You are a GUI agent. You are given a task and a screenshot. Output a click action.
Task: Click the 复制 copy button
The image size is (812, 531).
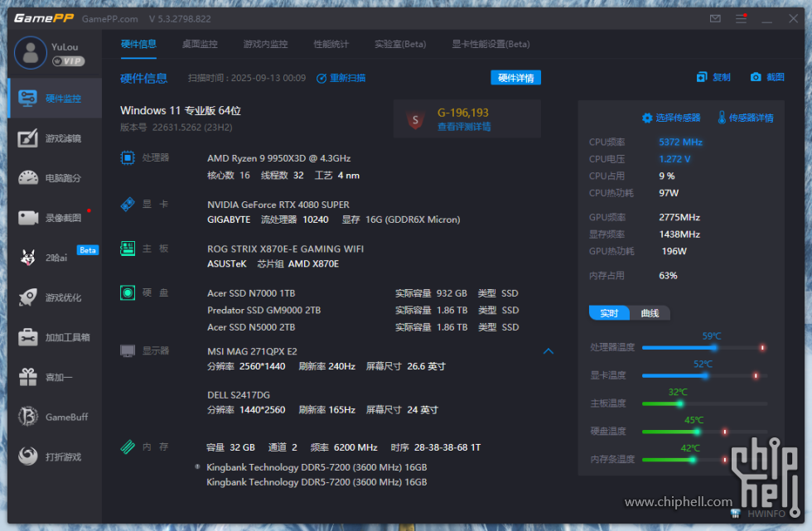713,77
